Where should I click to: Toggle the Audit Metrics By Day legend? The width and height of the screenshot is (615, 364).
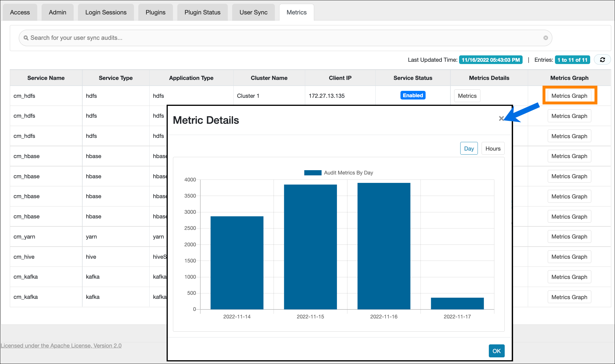[338, 173]
